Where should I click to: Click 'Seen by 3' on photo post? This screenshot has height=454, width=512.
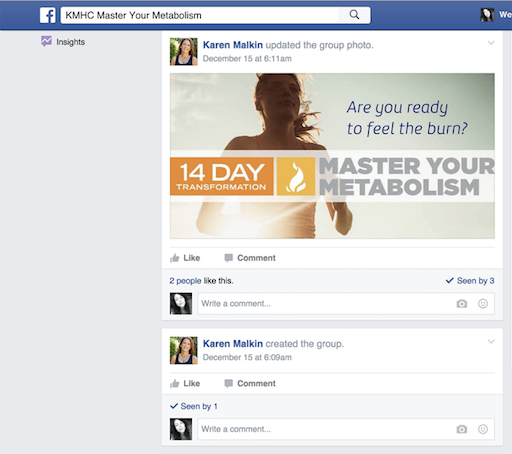(470, 281)
